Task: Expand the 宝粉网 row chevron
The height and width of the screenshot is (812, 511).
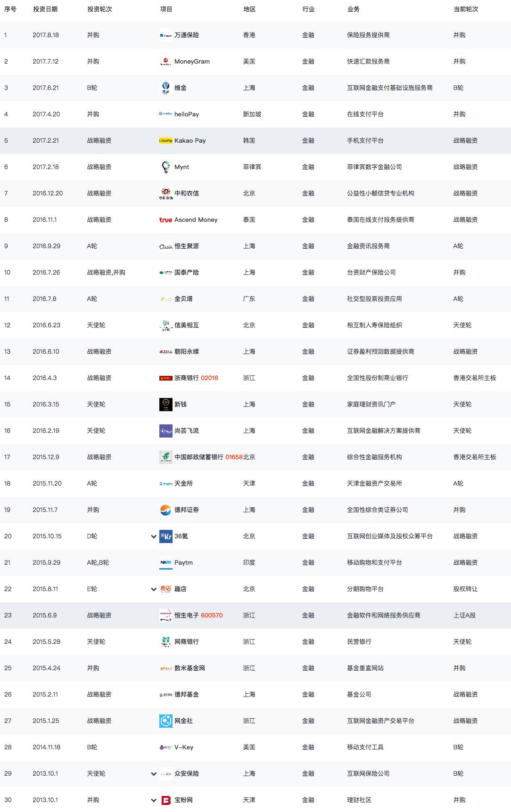Action: [x=153, y=800]
